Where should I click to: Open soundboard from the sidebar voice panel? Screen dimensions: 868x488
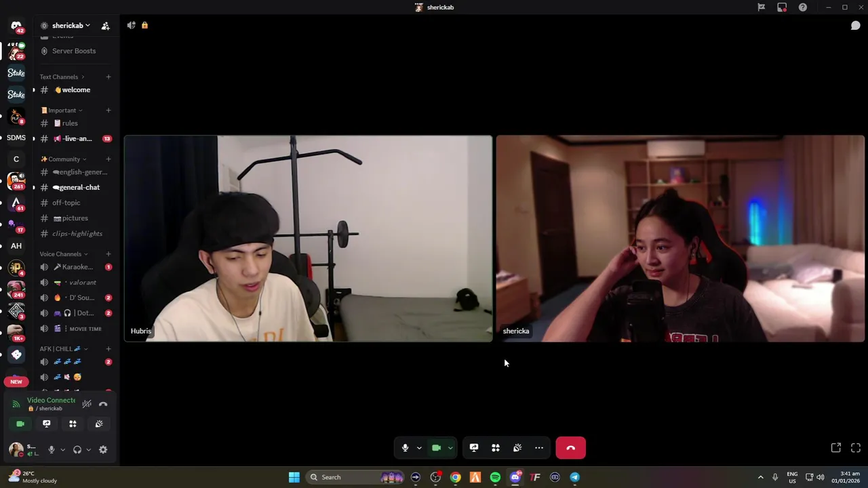(x=99, y=424)
